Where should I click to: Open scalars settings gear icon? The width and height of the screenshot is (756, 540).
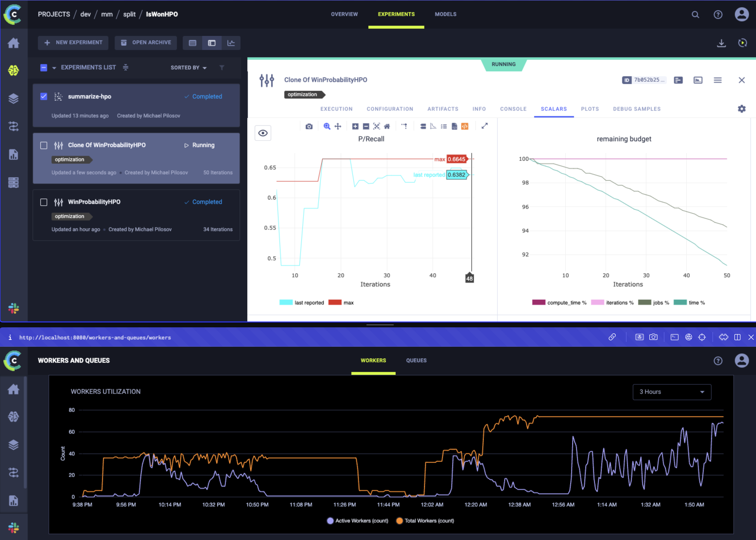click(742, 109)
